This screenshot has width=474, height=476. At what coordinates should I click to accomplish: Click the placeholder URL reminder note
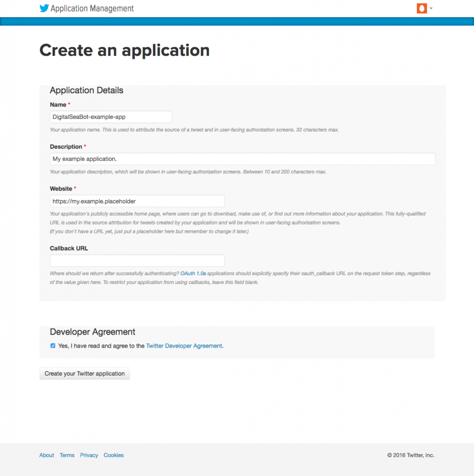149,231
